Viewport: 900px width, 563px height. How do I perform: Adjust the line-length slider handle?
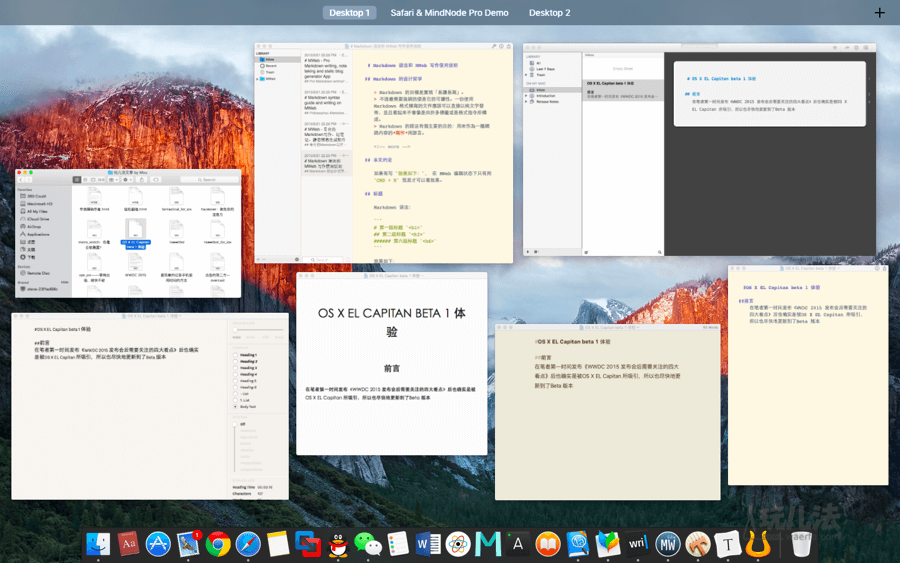coord(235,330)
